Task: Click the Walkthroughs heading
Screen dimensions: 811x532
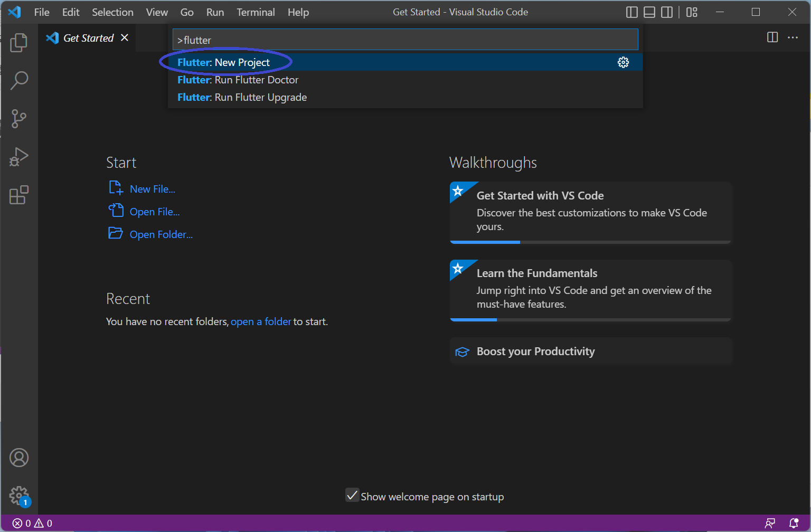Action: (493, 163)
